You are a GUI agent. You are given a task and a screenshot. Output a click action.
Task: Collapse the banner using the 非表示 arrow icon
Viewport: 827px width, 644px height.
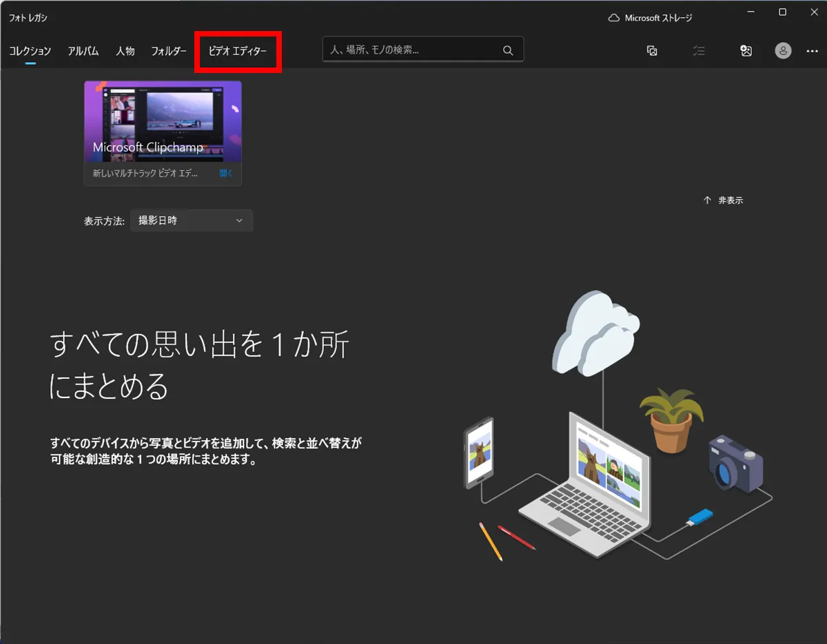[707, 200]
